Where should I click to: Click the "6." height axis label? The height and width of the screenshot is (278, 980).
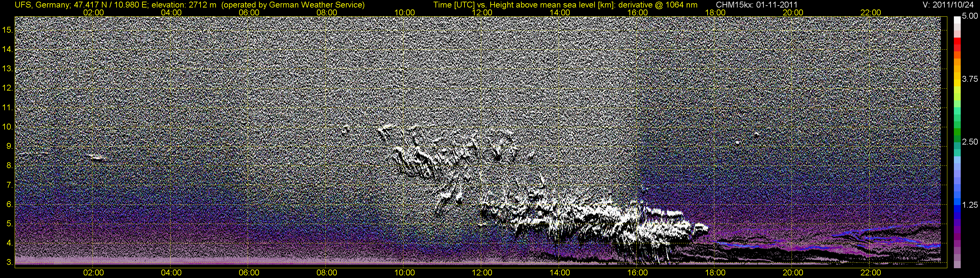[x=9, y=205]
